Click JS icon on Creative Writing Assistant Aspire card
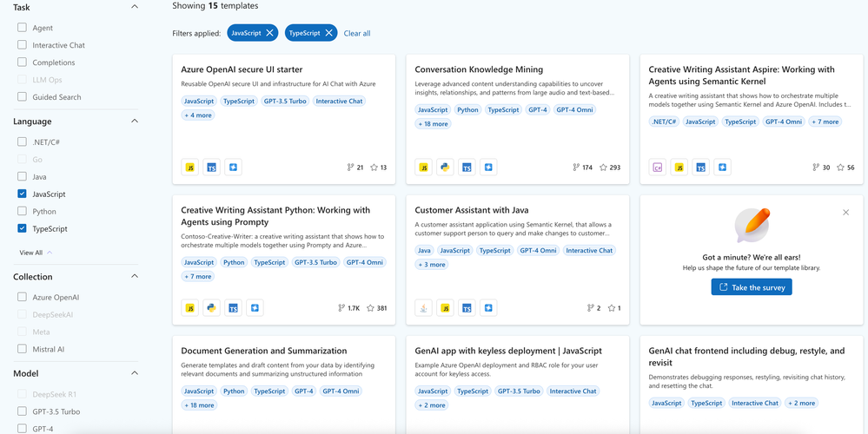This screenshot has height=434, width=868. [679, 168]
